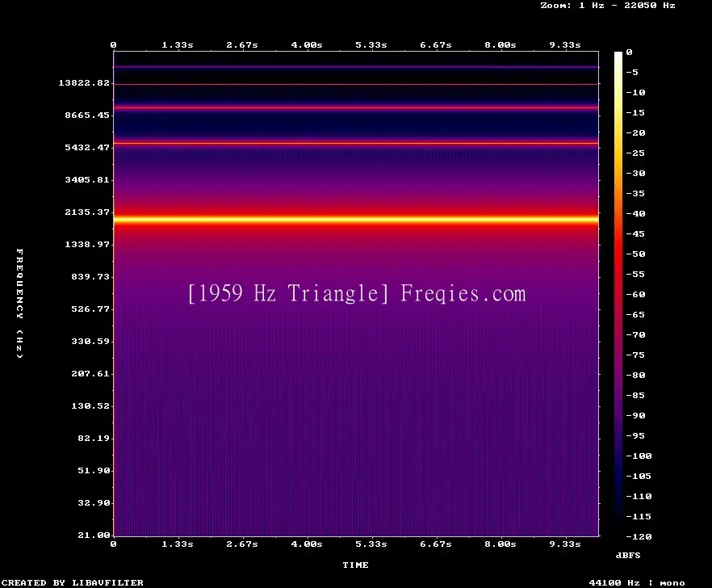
Task: Click the "44100 Hz : mono" caption
Action: click(x=637, y=582)
